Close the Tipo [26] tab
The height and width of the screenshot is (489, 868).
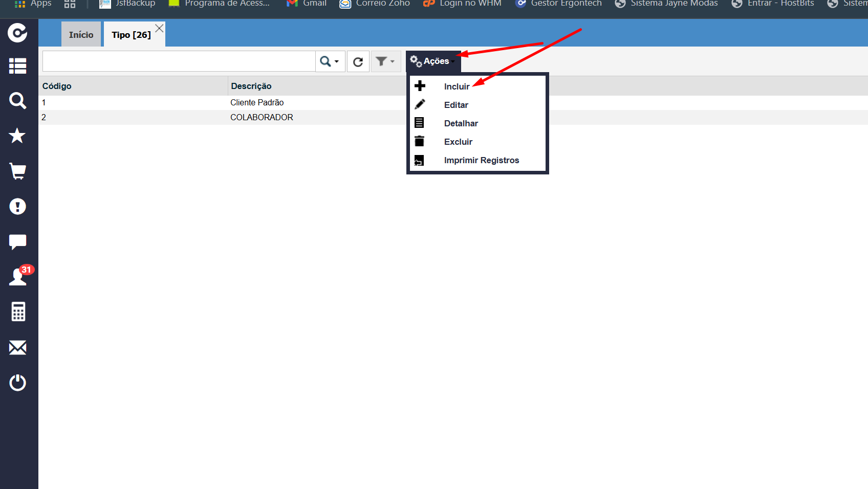(160, 29)
